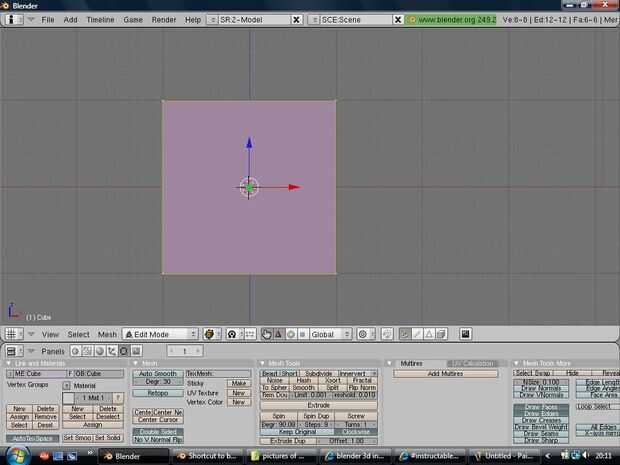
Task: Collapse the Mesh Tools panel
Action: (262, 363)
